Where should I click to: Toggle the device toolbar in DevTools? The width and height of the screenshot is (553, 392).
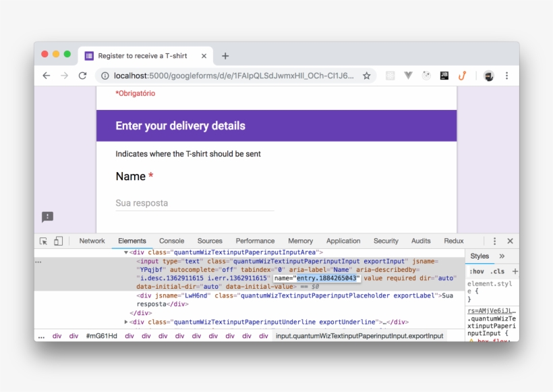coord(57,241)
